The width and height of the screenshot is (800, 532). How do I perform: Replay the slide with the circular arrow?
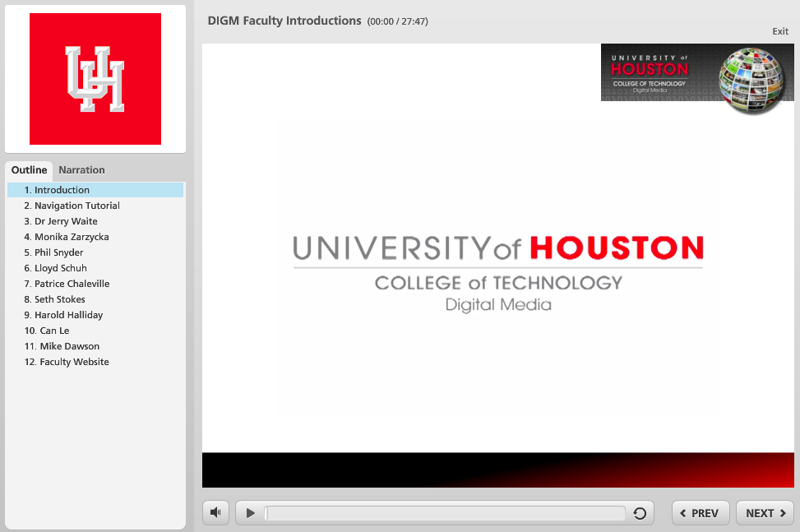pos(640,513)
